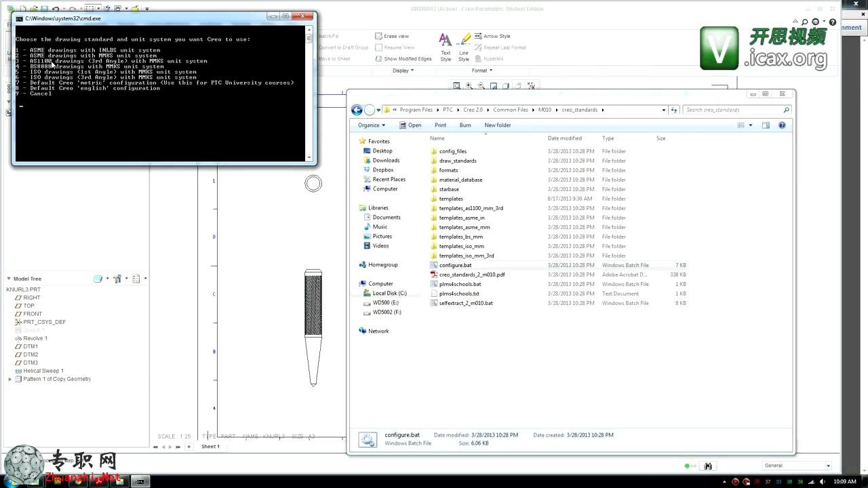Collapse the Model Tree panel triangle
Viewport: 868px width, 488px height.
(x=9, y=279)
